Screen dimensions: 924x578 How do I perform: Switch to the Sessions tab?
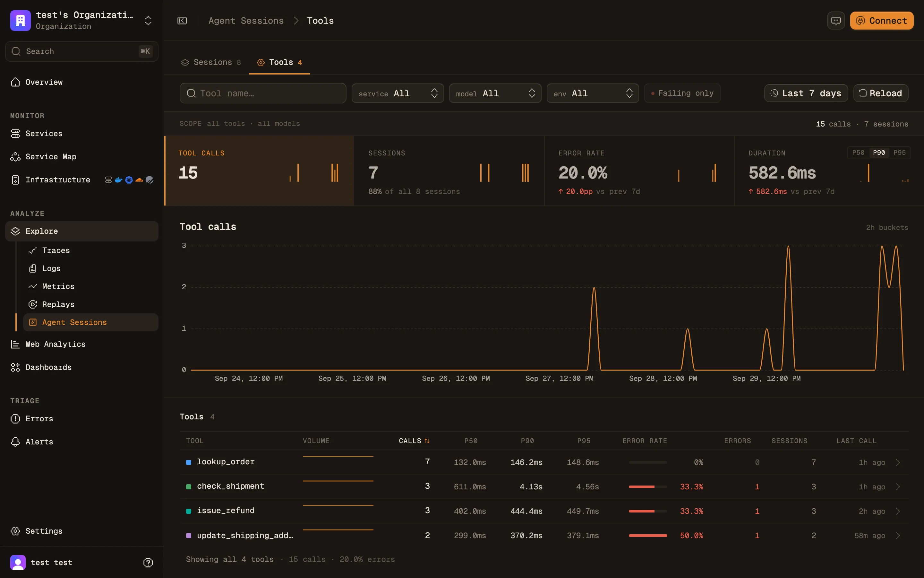pos(211,62)
